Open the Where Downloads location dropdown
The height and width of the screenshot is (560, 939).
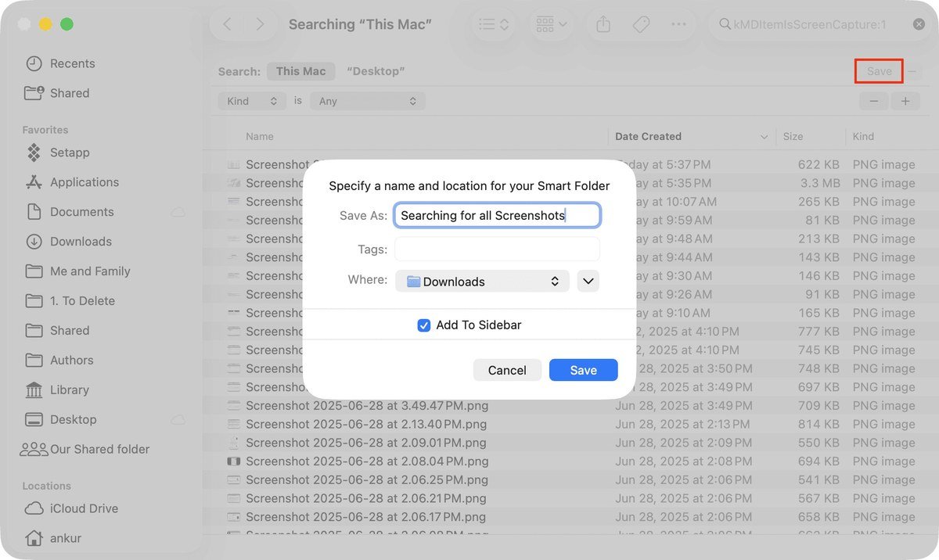pos(482,282)
